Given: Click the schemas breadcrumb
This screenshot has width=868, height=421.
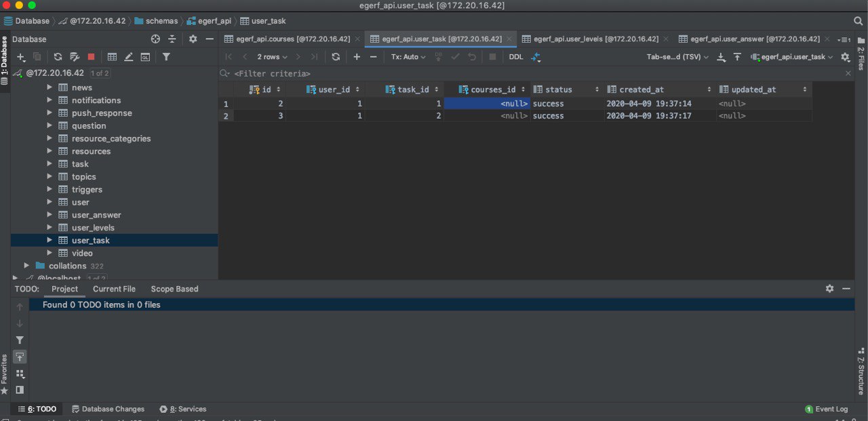Looking at the screenshot, I should [x=156, y=21].
